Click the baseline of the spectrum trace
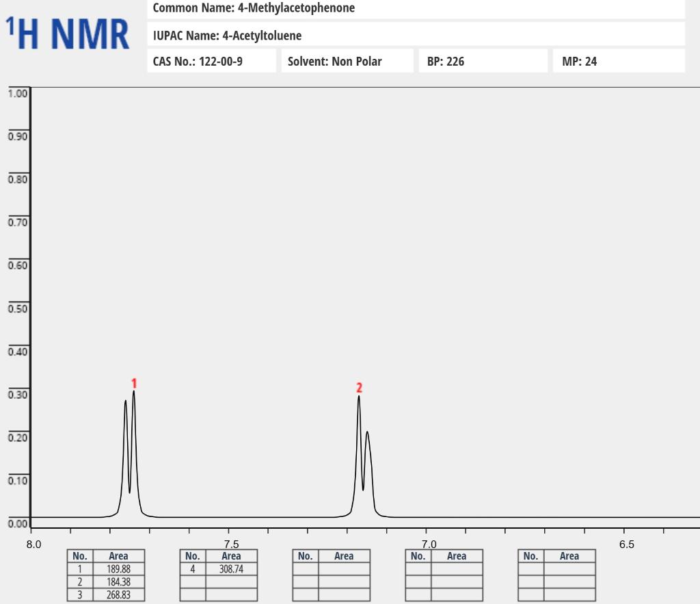This screenshot has height=604, width=700. pyautogui.click(x=513, y=517)
